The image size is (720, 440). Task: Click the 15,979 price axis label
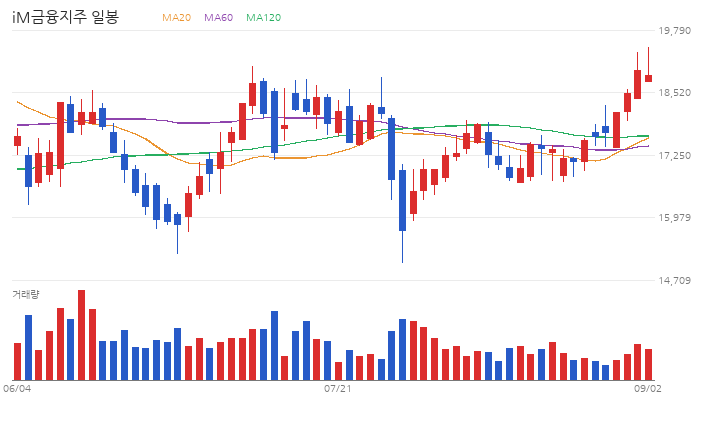point(674,217)
